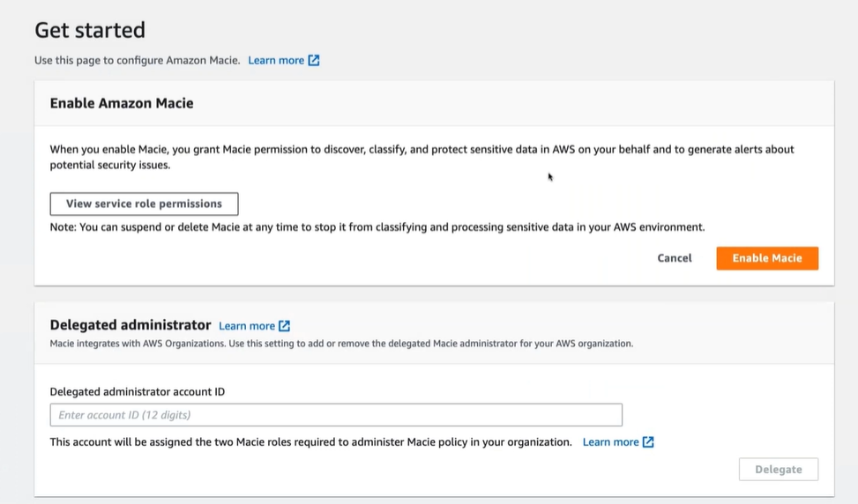Cancel enabling Amazon Macie
The image size is (858, 504).
674,258
